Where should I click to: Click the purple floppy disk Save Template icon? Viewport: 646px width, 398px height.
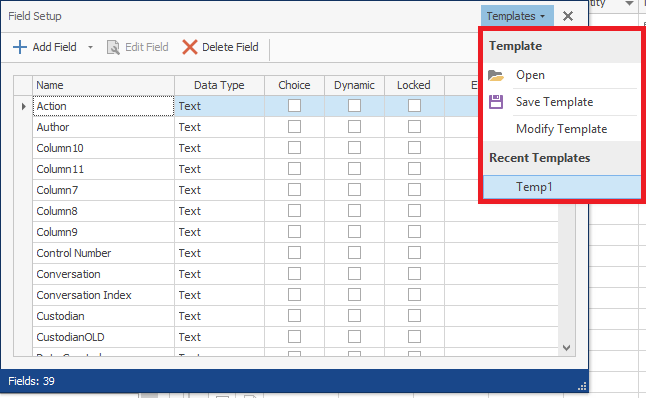(496, 102)
